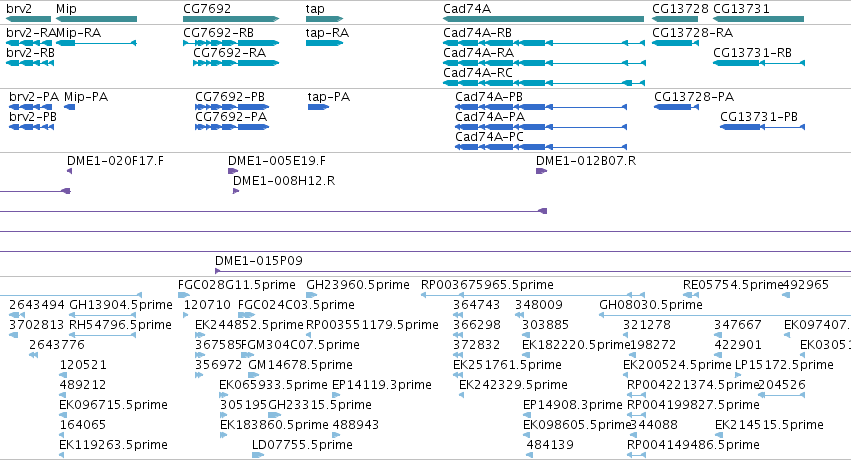This screenshot has height=460, width=851.
Task: Click the CG13731 gene label
Action: coord(741,9)
